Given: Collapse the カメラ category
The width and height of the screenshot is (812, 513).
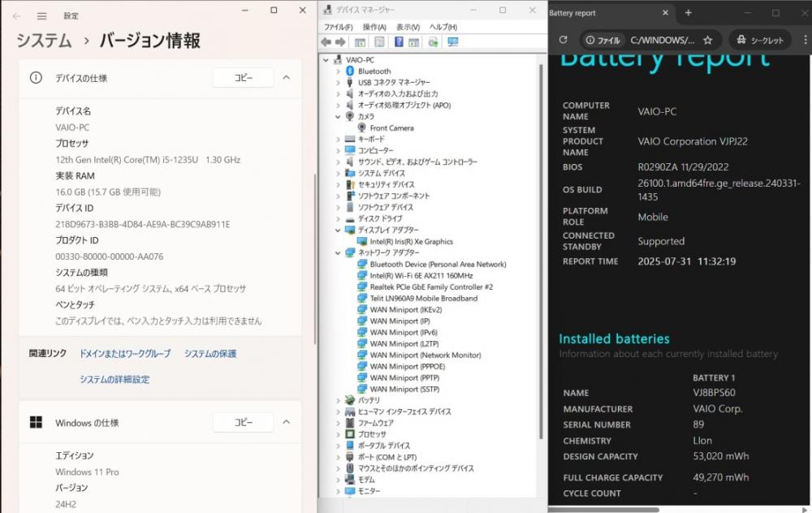Looking at the screenshot, I should [338, 117].
